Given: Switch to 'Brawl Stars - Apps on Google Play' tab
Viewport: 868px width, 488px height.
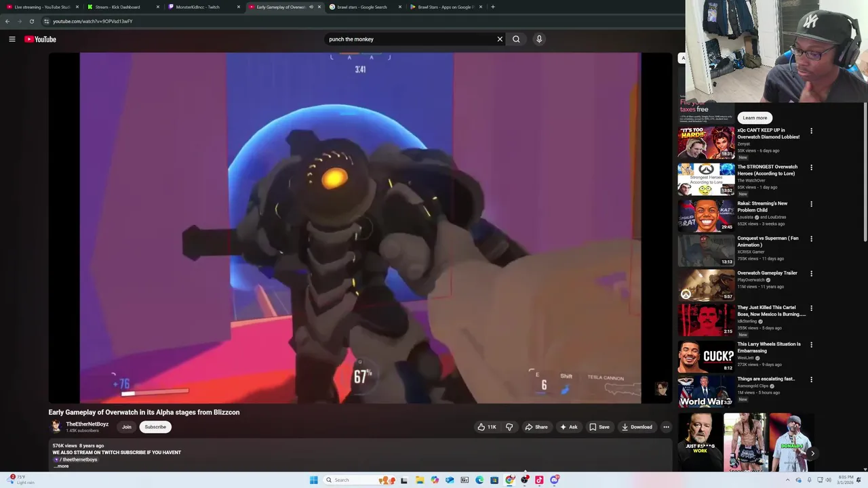Looking at the screenshot, I should point(446,7).
